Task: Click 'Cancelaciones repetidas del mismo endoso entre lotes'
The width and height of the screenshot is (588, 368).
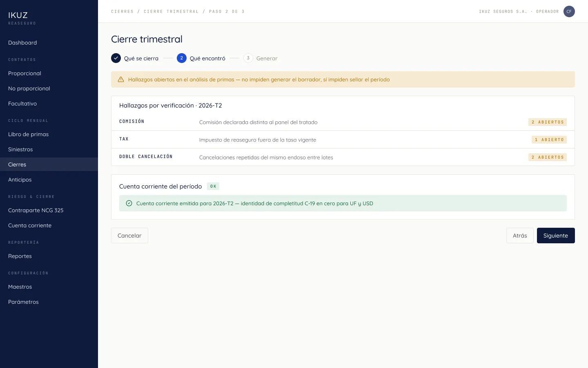Action: click(x=266, y=157)
